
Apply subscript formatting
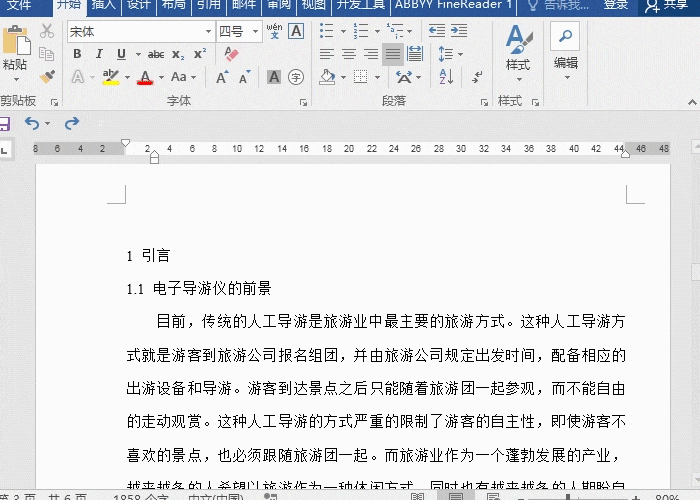click(178, 54)
